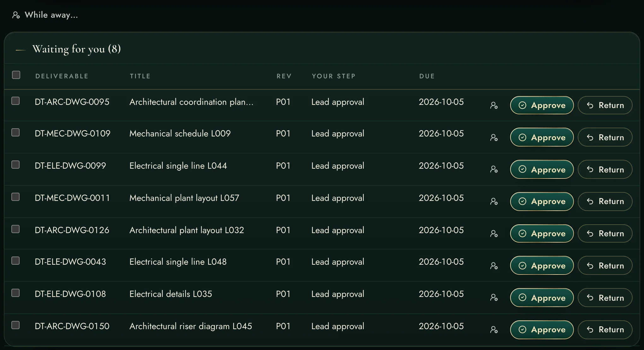Check the DT-ARC-DWG-0095 row checkbox

click(x=15, y=101)
